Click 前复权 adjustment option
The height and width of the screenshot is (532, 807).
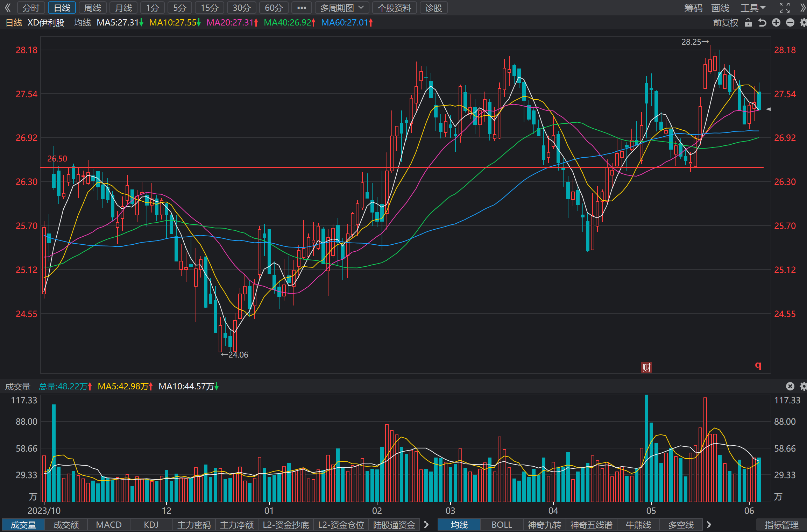click(x=725, y=23)
